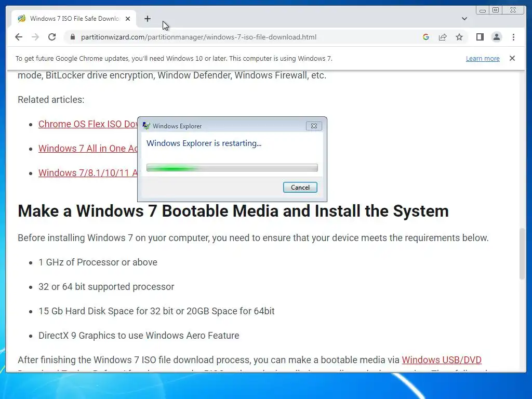532x399 pixels.
Task: Open the Chrome three-dot menu
Action: (513, 37)
